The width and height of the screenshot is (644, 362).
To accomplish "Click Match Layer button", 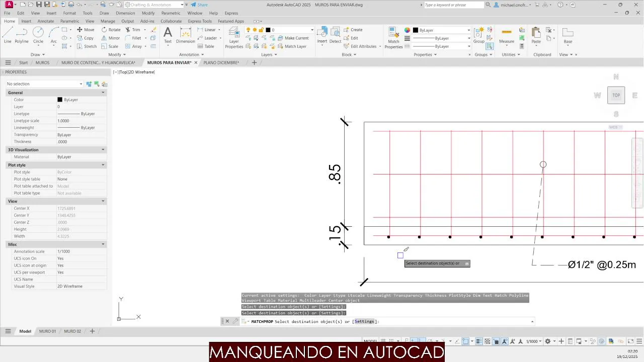I will [x=292, y=46].
